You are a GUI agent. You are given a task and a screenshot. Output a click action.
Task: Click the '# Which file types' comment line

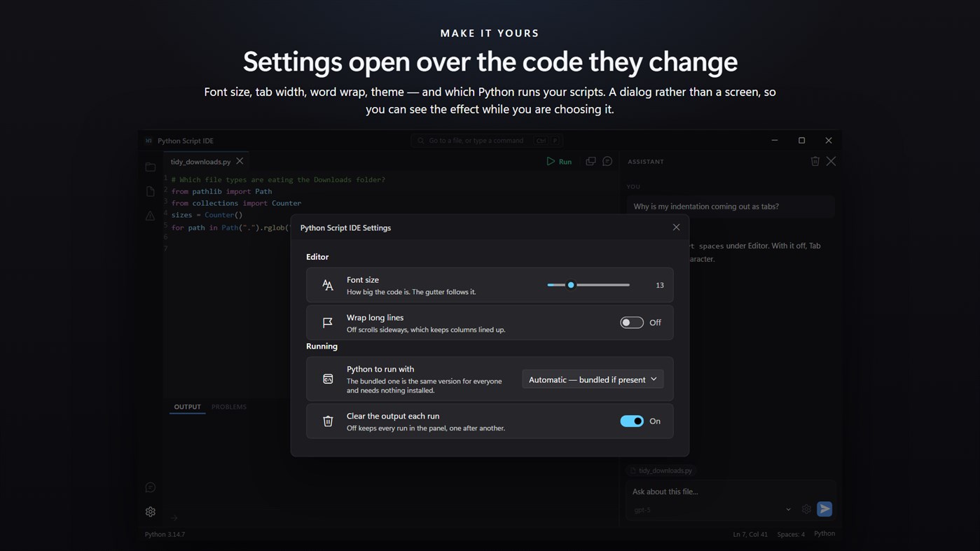[x=278, y=180]
